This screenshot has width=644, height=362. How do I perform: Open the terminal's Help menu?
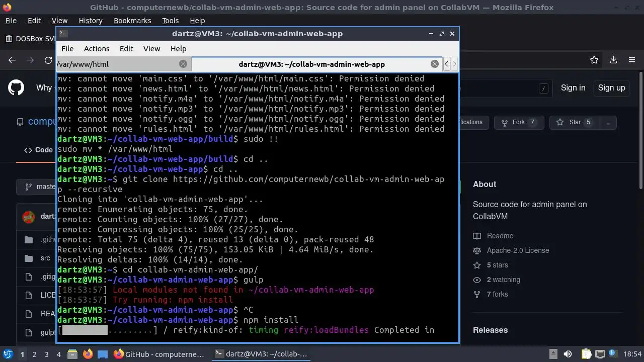178,49
